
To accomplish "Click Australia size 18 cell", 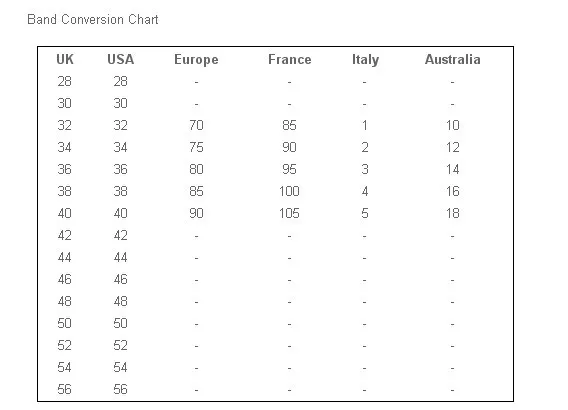I will coord(453,213).
